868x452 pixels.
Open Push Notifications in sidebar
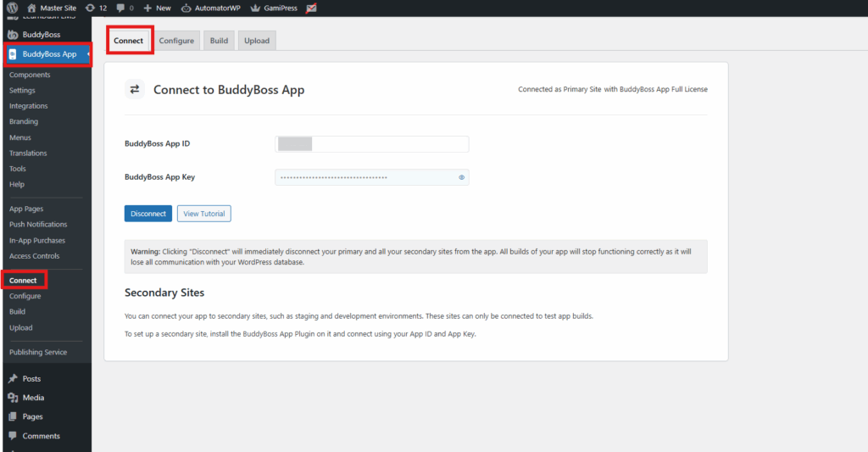(37, 225)
